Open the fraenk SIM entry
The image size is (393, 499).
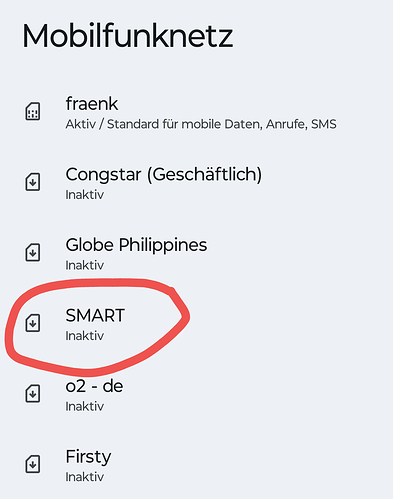pyautogui.click(x=196, y=112)
